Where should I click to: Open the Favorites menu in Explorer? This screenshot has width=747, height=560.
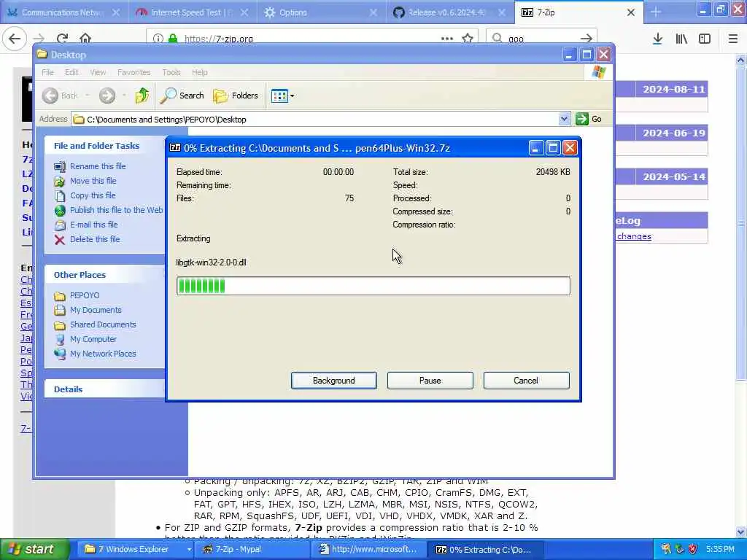(134, 72)
